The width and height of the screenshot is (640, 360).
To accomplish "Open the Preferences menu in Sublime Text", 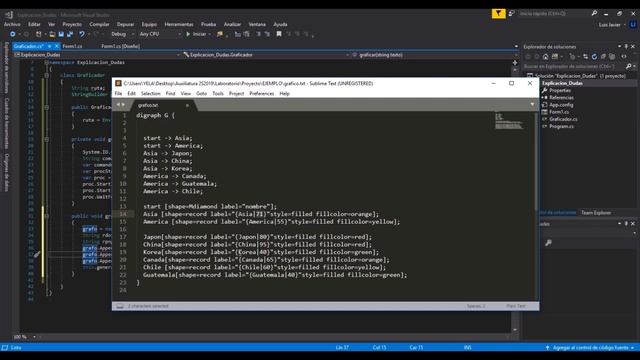I will 262,93.
